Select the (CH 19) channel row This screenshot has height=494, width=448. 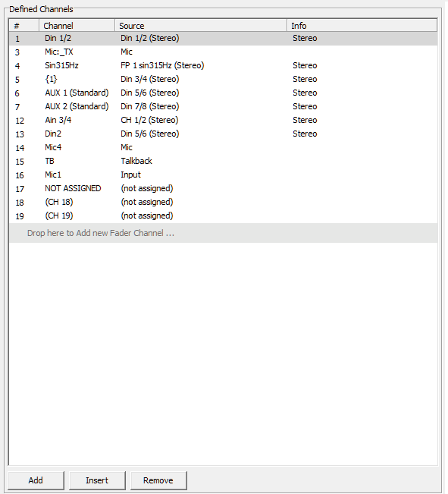coord(223,216)
